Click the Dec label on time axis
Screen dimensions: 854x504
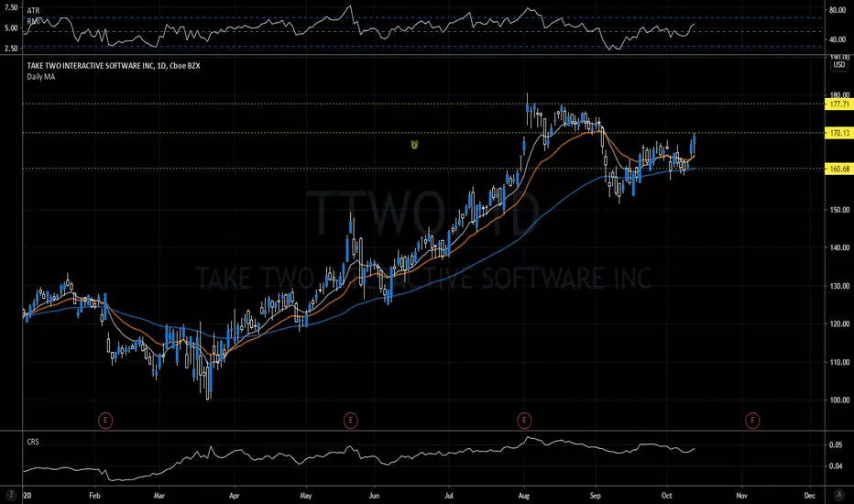pyautogui.click(x=810, y=495)
